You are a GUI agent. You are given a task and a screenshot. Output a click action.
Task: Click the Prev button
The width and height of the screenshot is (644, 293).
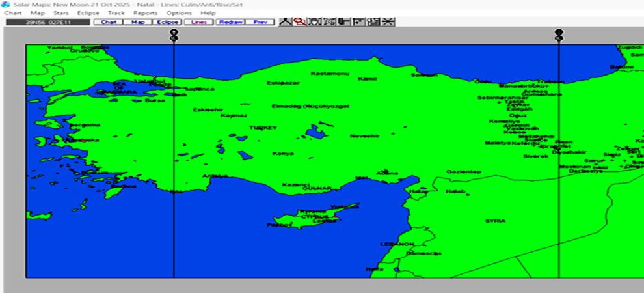coord(261,22)
